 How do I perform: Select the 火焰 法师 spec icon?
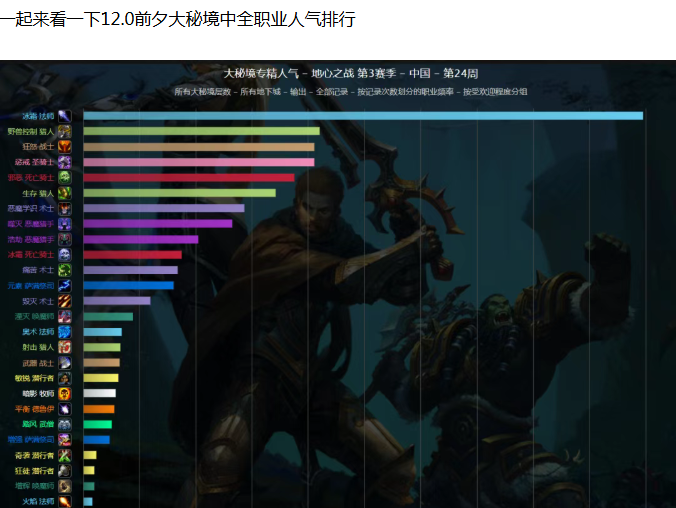pyautogui.click(x=65, y=501)
